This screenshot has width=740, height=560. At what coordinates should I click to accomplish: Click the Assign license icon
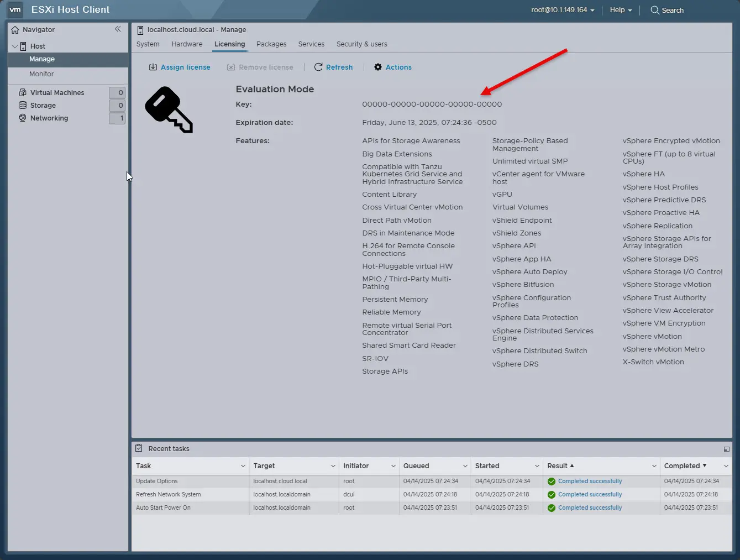pos(153,67)
